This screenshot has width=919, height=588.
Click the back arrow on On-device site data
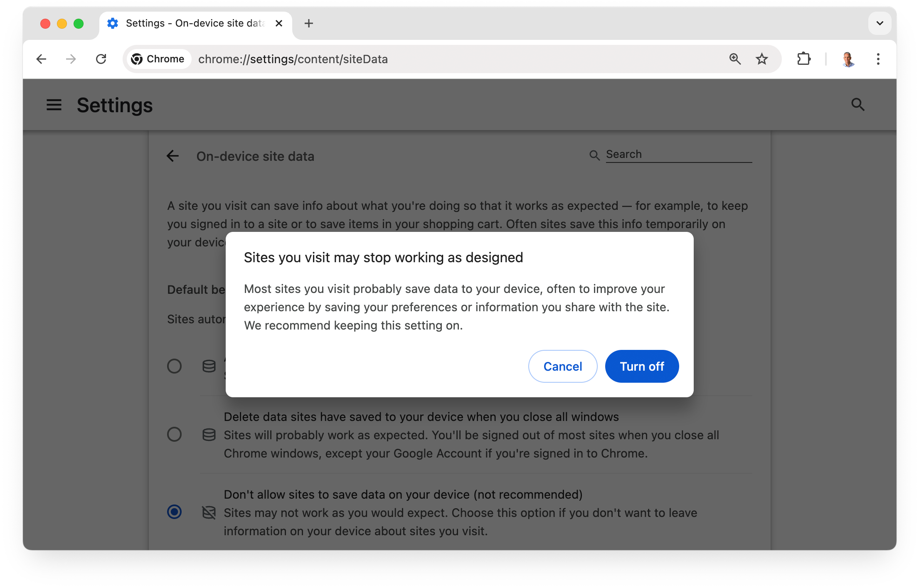coord(173,157)
